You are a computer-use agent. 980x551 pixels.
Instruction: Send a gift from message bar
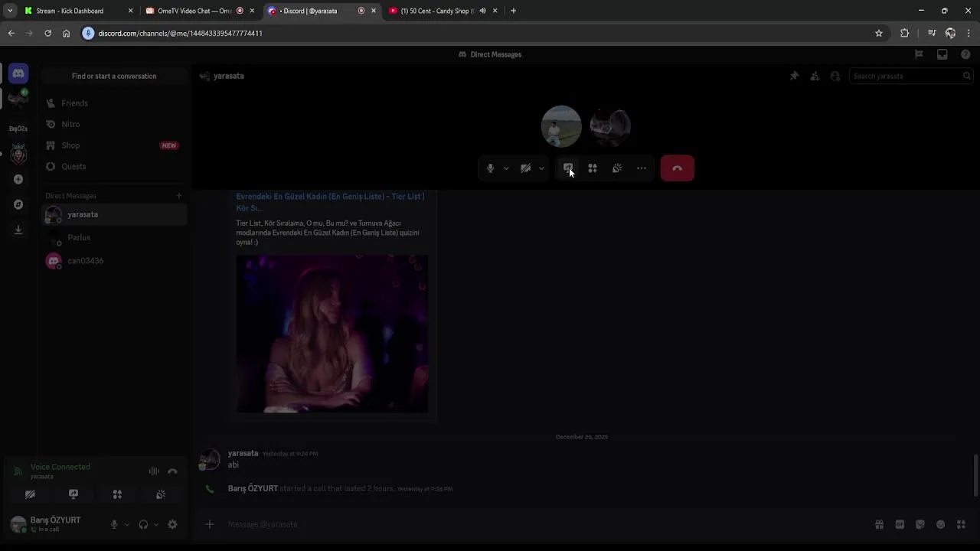[x=880, y=524]
